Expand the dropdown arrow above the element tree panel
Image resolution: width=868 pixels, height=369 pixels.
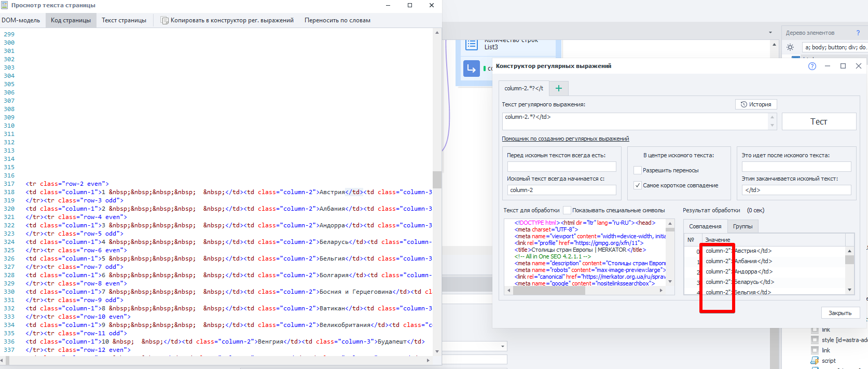point(770,33)
